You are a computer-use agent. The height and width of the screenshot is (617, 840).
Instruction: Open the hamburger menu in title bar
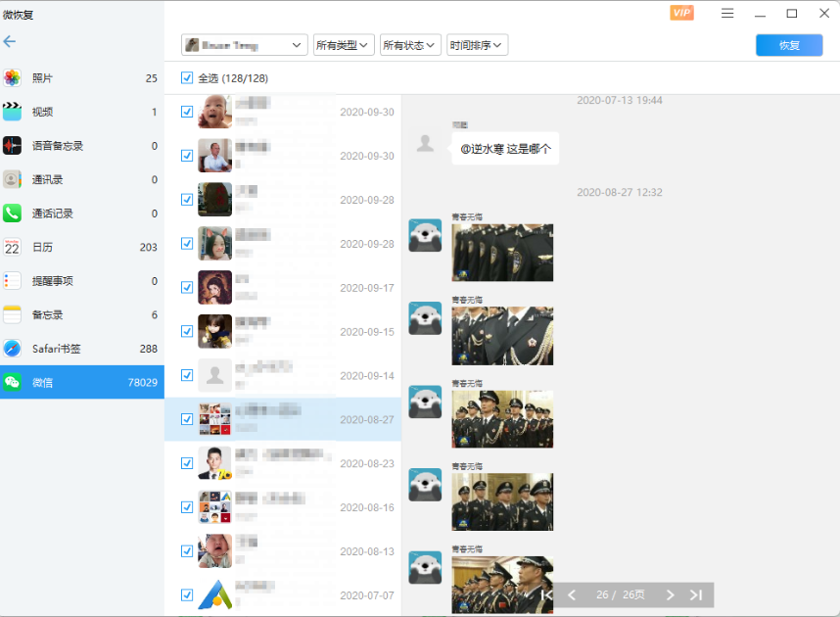[727, 13]
